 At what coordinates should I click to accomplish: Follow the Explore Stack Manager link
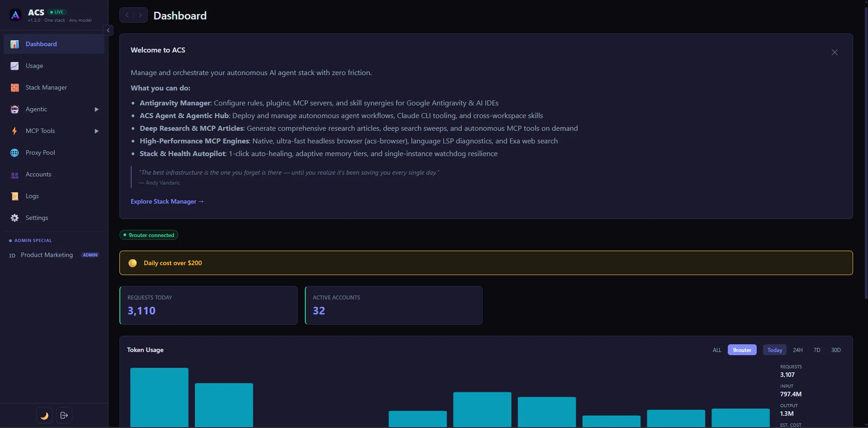[167, 202]
